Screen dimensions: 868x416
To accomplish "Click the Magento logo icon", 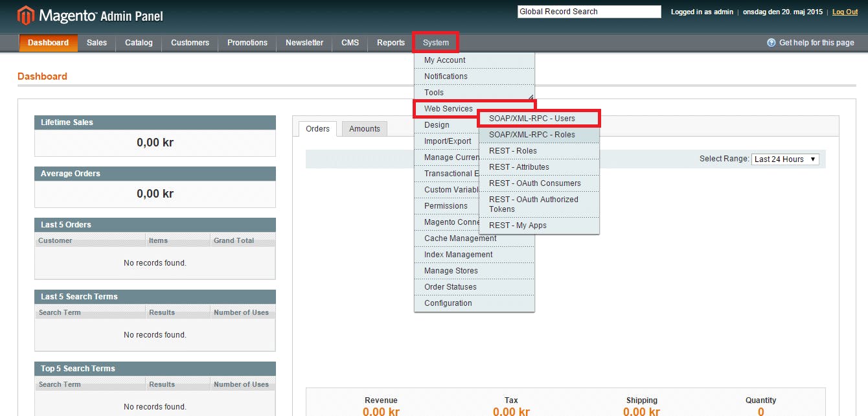I will (x=26, y=16).
